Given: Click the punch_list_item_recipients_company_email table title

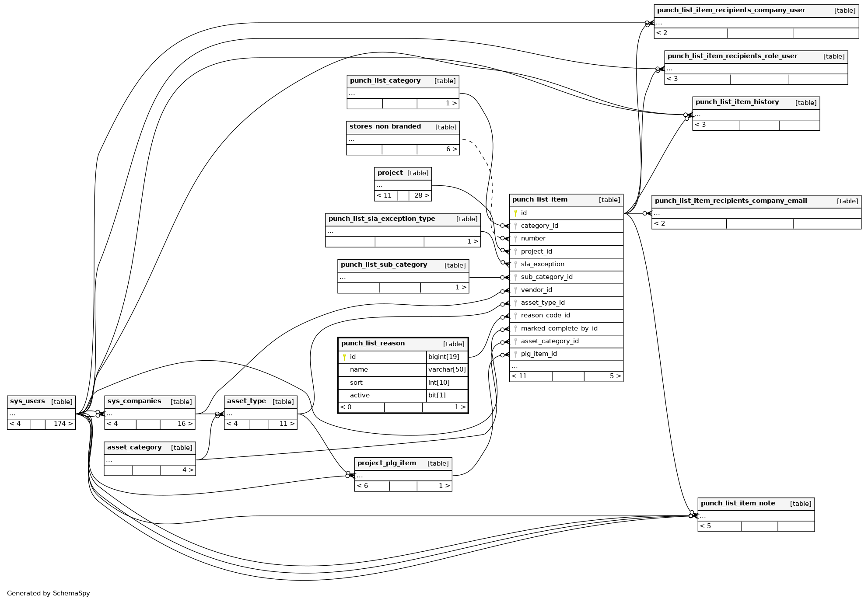Looking at the screenshot, I should pyautogui.click(x=731, y=201).
